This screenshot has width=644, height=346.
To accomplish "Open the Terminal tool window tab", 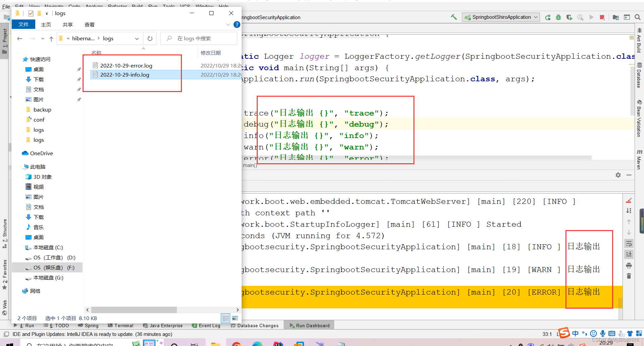I will (120, 326).
